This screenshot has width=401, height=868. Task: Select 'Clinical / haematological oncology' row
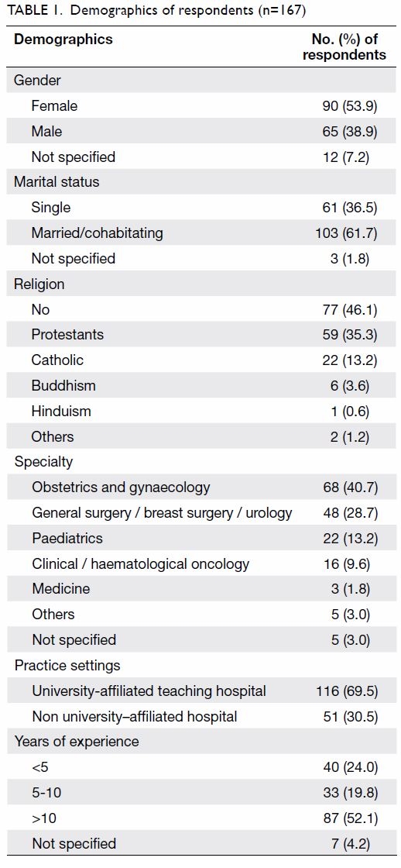200,564
